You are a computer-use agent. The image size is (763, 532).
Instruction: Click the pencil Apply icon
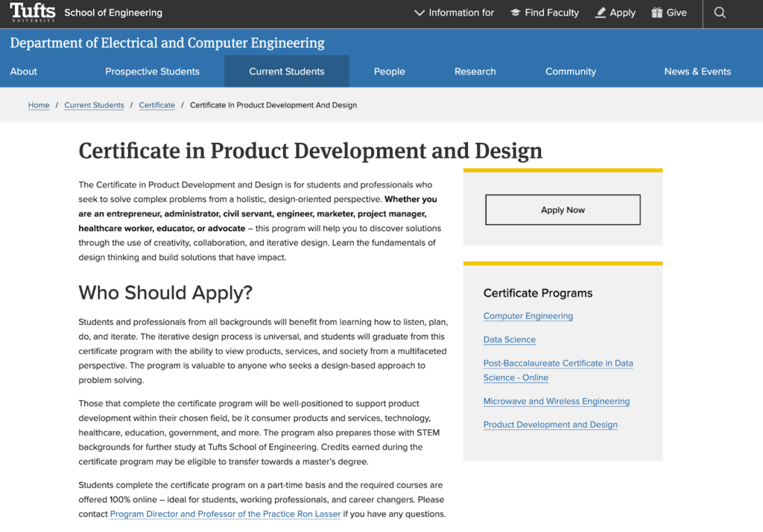pyautogui.click(x=601, y=13)
